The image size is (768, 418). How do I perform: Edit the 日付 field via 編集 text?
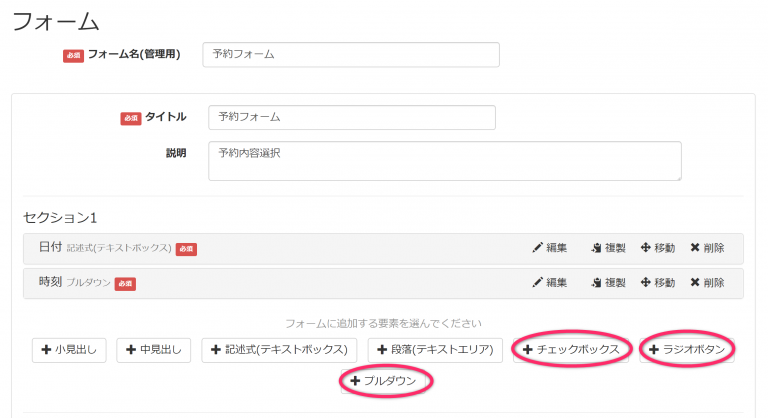pyautogui.click(x=556, y=248)
